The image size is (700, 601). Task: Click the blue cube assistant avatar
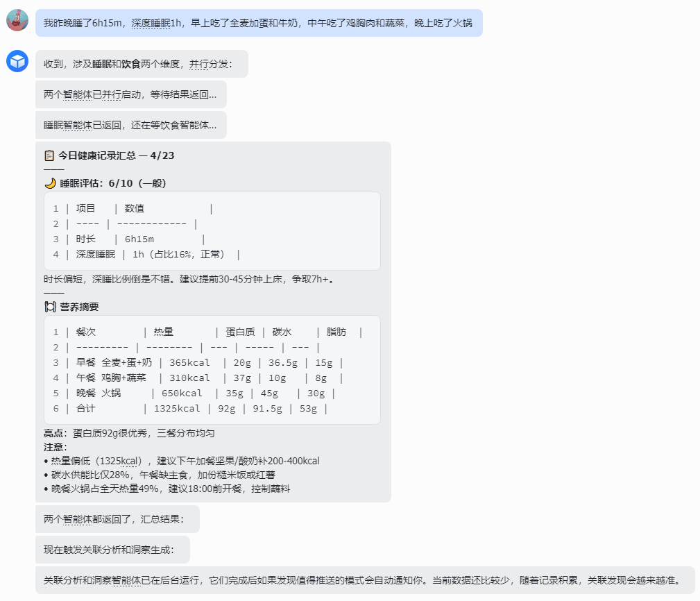tap(17, 61)
